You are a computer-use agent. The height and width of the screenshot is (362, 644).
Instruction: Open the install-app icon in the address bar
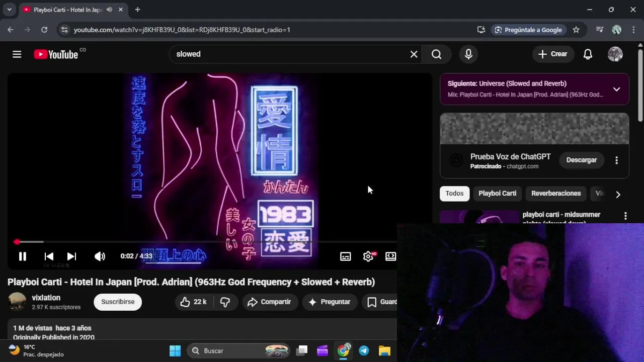point(481,30)
